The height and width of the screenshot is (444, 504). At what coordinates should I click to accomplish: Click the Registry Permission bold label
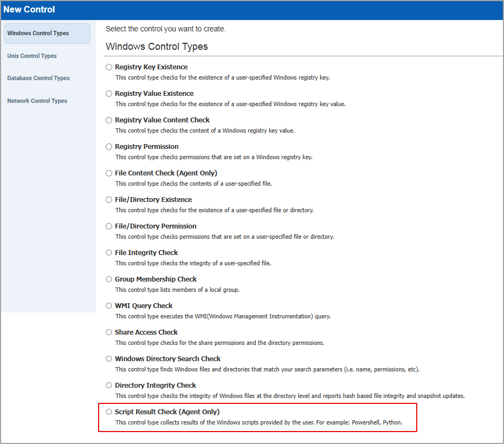(x=146, y=146)
